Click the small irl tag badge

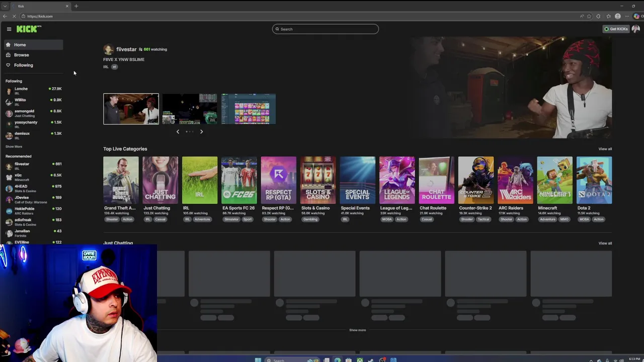[114, 67]
